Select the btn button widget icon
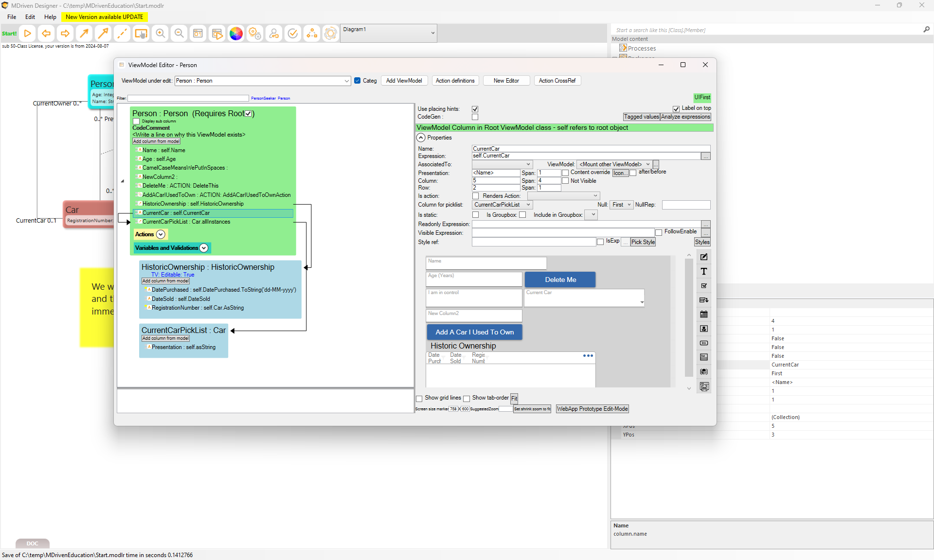Screen dimensions: 934x560 [x=704, y=343]
